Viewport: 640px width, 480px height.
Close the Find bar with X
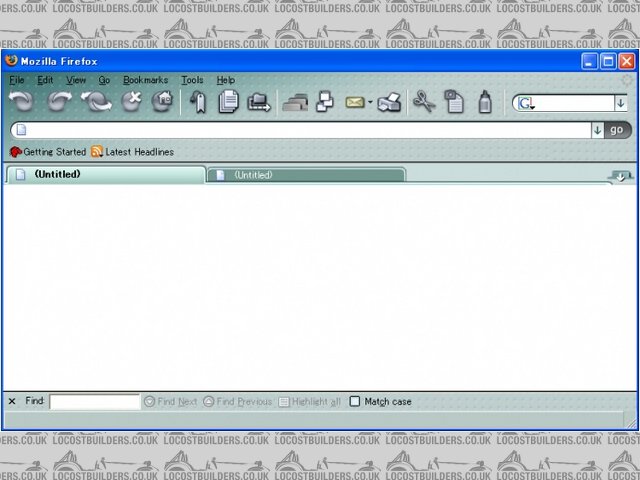pos(12,402)
